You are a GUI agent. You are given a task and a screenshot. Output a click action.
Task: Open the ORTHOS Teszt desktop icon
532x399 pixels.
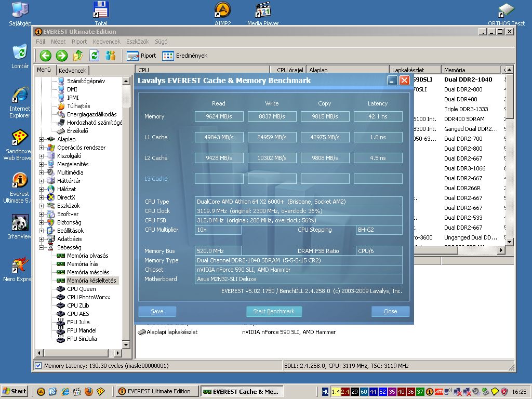[506, 14]
